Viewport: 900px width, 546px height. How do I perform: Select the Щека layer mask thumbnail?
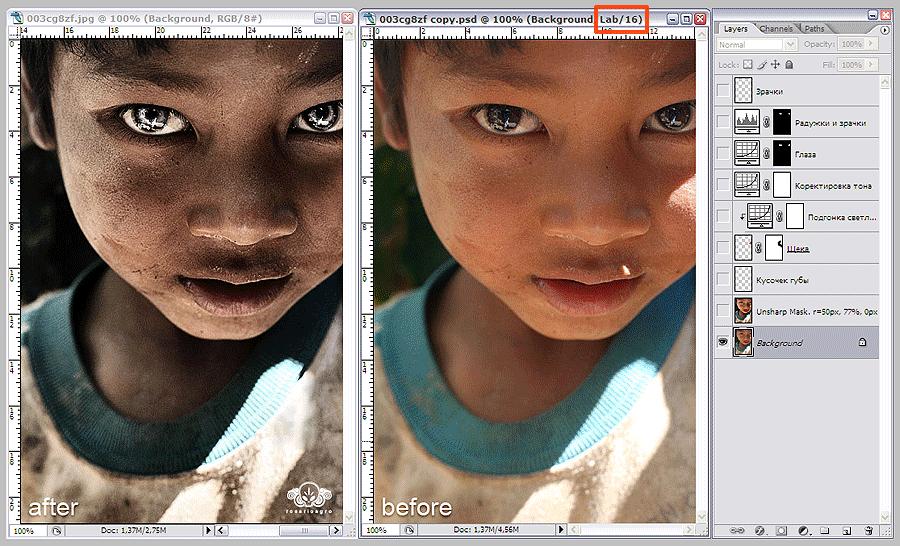(774, 247)
